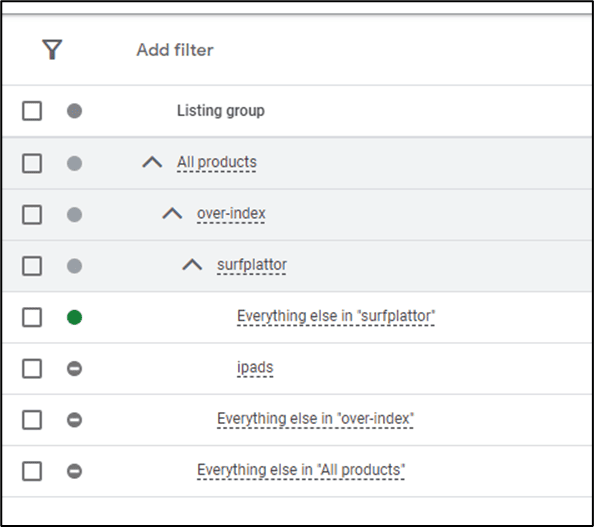Click the gray status dot next to surfplattor
Image resolution: width=594 pixels, height=527 pixels.
74,266
